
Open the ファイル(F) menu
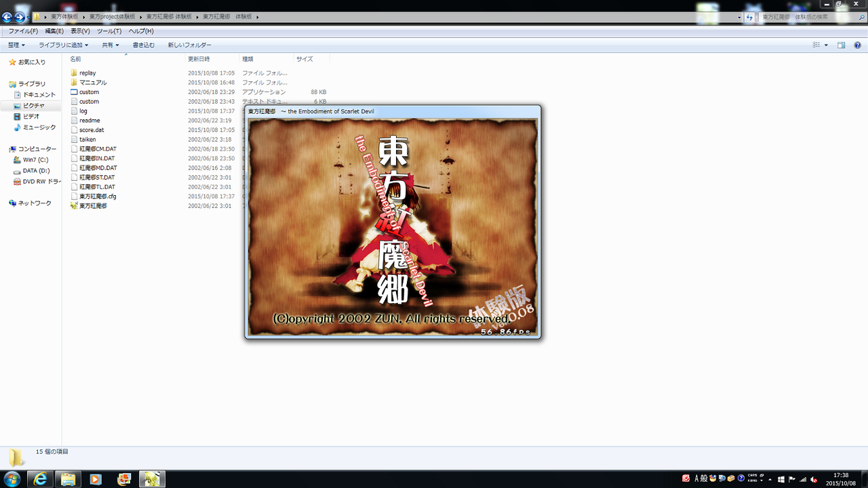tap(23, 31)
